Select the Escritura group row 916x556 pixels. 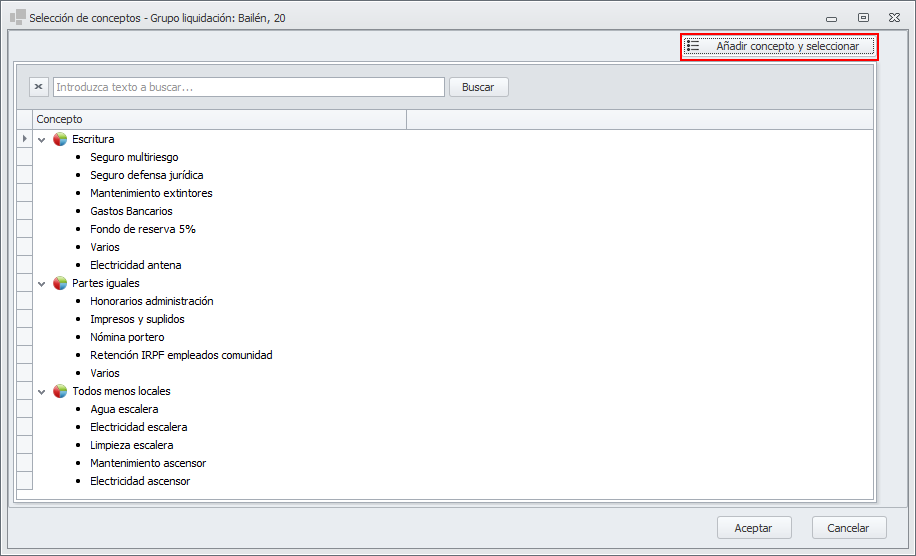pos(93,139)
